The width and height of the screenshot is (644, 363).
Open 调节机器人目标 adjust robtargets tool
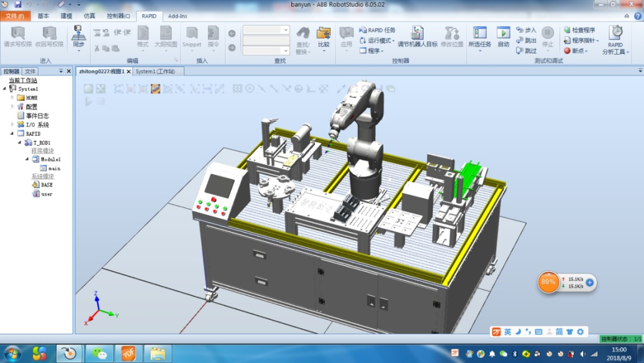(417, 36)
